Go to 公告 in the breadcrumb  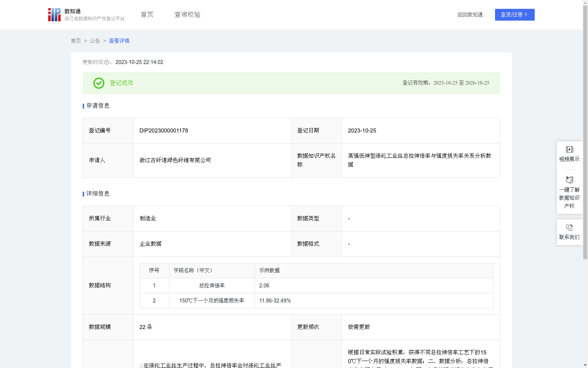pyautogui.click(x=95, y=41)
